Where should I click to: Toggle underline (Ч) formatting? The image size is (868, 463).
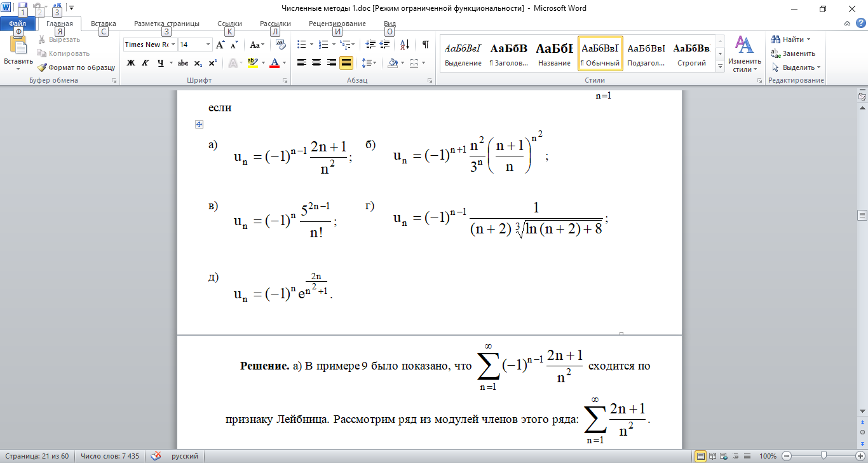160,63
